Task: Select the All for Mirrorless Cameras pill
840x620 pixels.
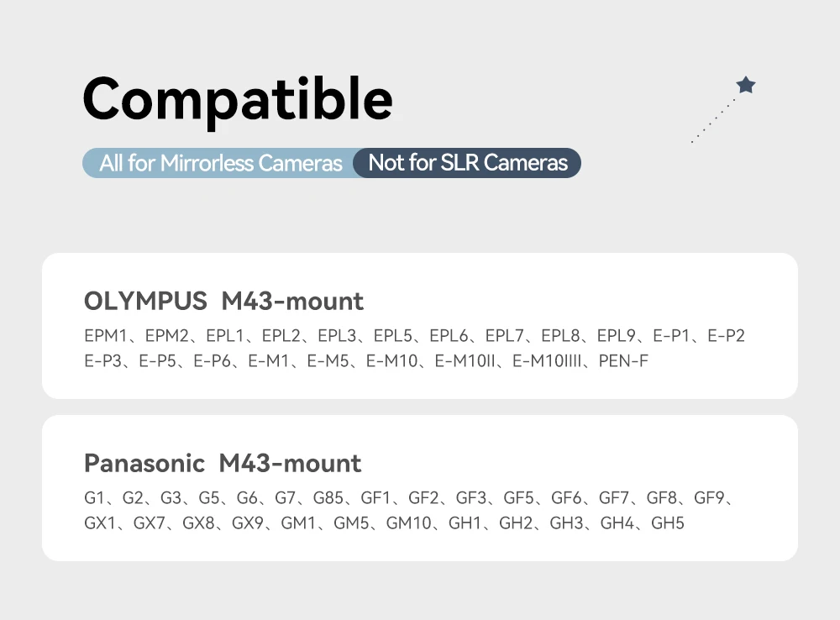Action: [x=220, y=163]
